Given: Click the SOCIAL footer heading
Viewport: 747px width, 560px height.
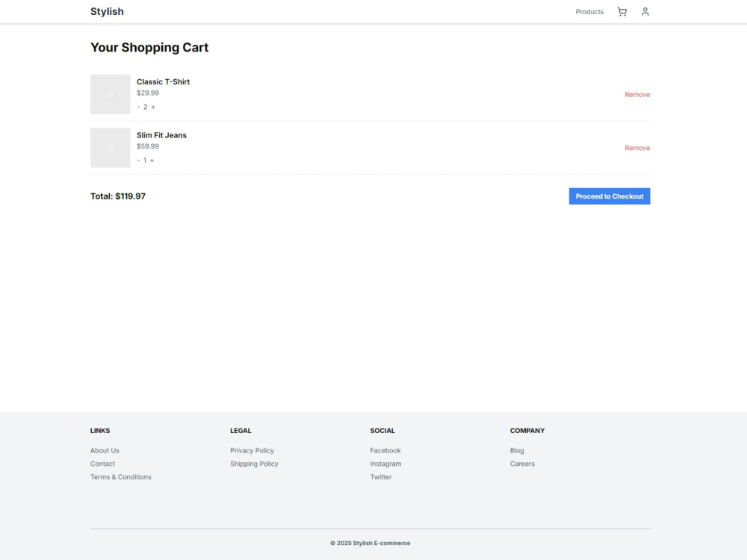Looking at the screenshot, I should tap(382, 431).
